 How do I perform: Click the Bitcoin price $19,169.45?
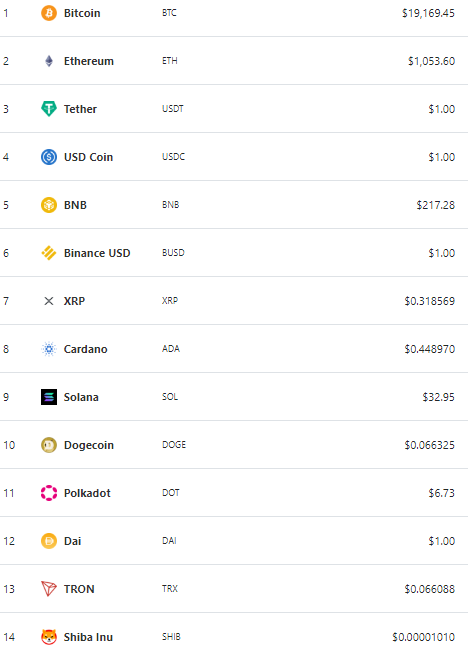click(428, 13)
